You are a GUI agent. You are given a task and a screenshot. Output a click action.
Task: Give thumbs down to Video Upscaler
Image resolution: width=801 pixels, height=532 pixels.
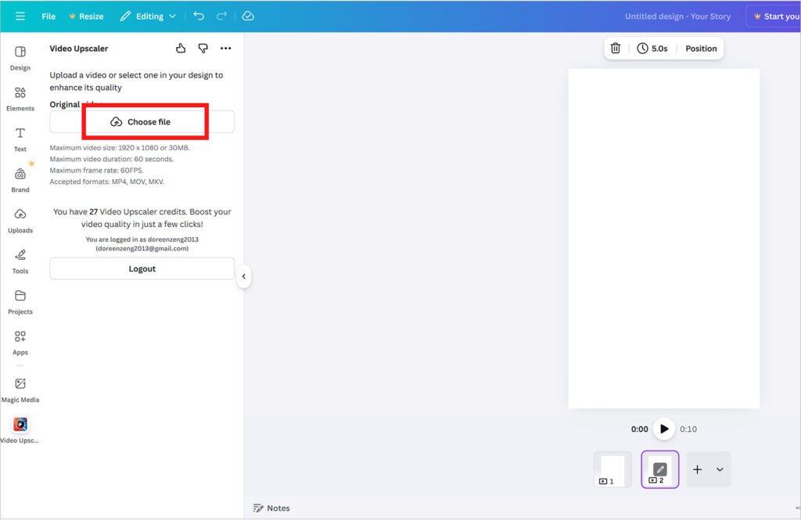[x=203, y=49]
